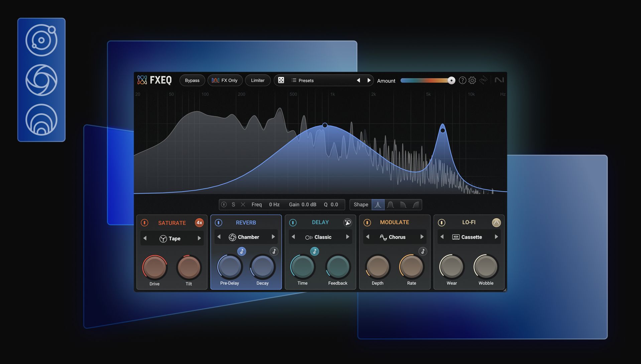Select the wide band shape icon
The height and width of the screenshot is (364, 641).
390,204
